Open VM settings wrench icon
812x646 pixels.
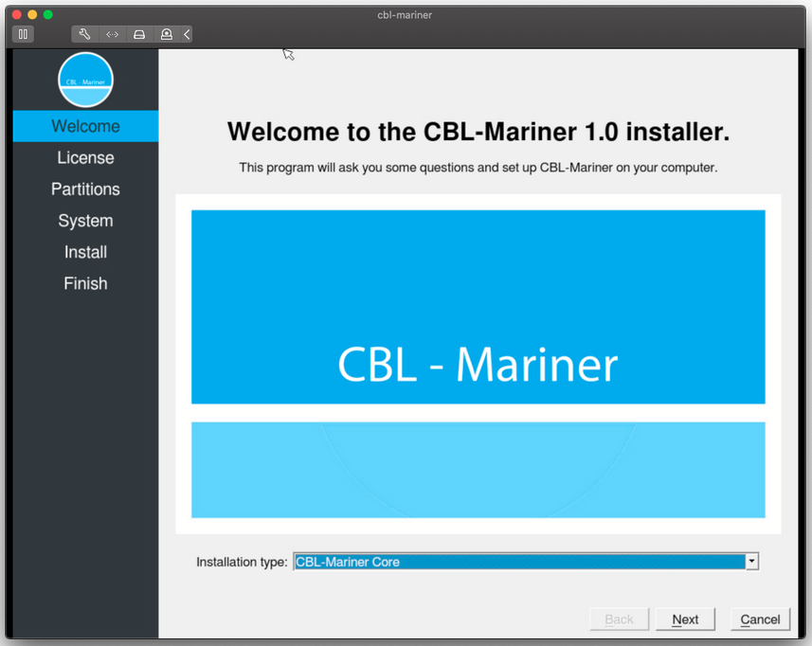coord(85,34)
